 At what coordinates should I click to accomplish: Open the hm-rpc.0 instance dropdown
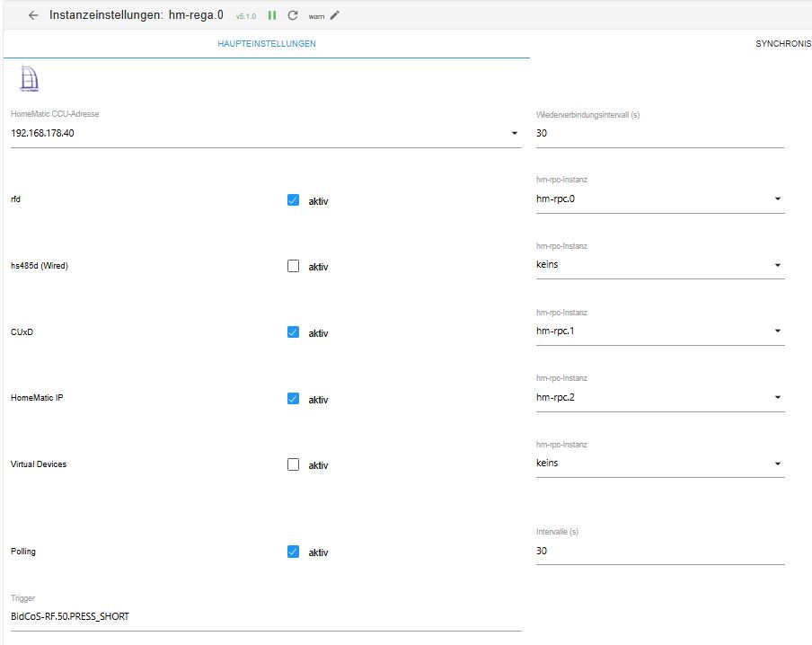777,199
